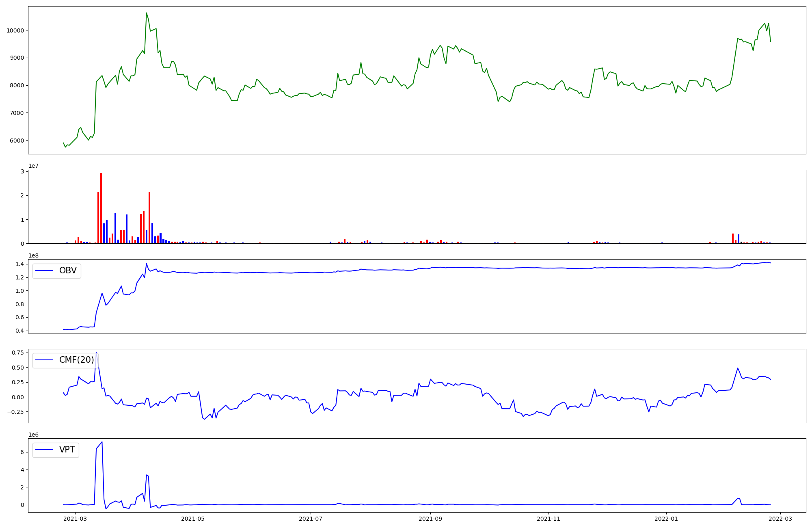Click the 0.75 tick on the CMF axis
Screen dimensions: 812x528
[x=17, y=353]
